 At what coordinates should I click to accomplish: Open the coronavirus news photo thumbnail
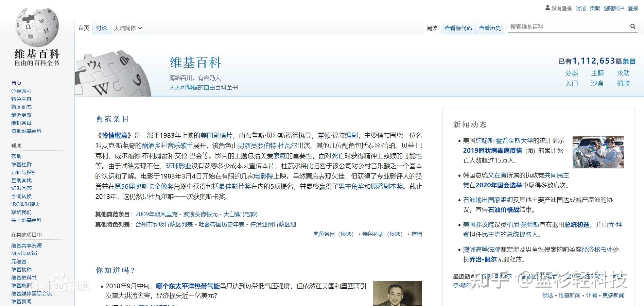click(x=598, y=152)
